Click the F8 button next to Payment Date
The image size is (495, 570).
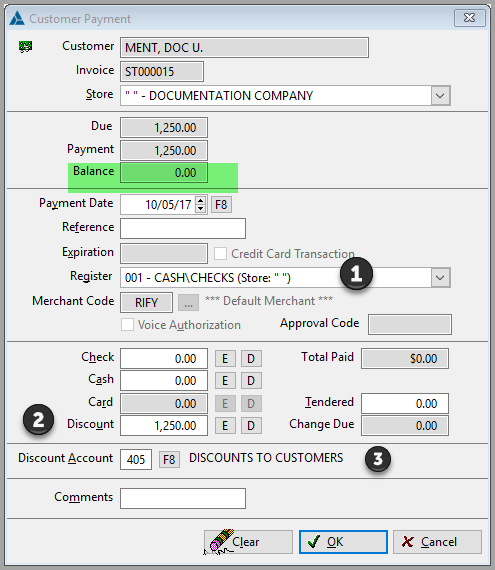point(221,205)
